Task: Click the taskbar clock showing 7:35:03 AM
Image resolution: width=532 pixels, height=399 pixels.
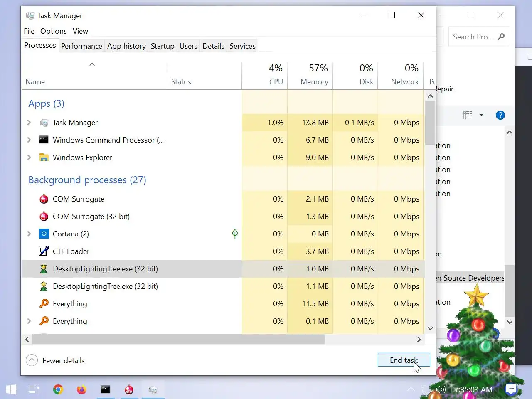Action: 473,389
